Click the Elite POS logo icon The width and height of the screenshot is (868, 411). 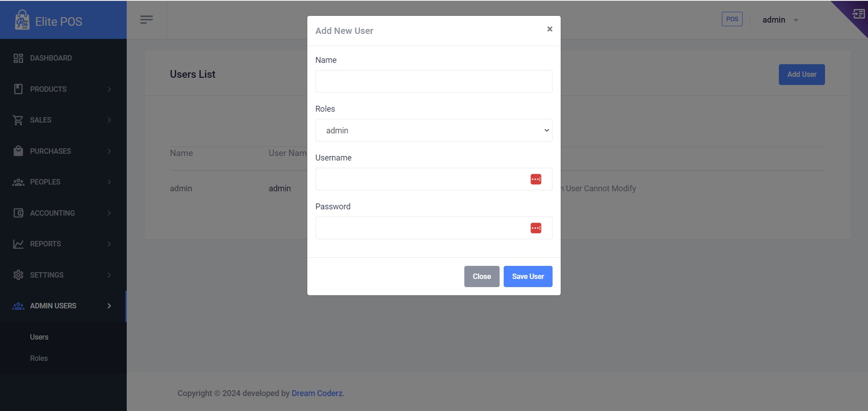point(22,20)
